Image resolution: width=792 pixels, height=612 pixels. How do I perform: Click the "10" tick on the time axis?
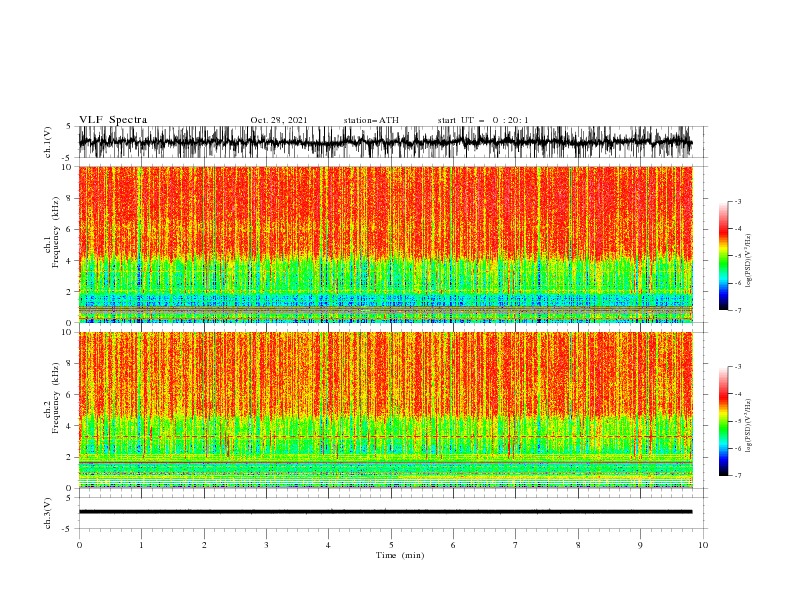[x=703, y=545]
